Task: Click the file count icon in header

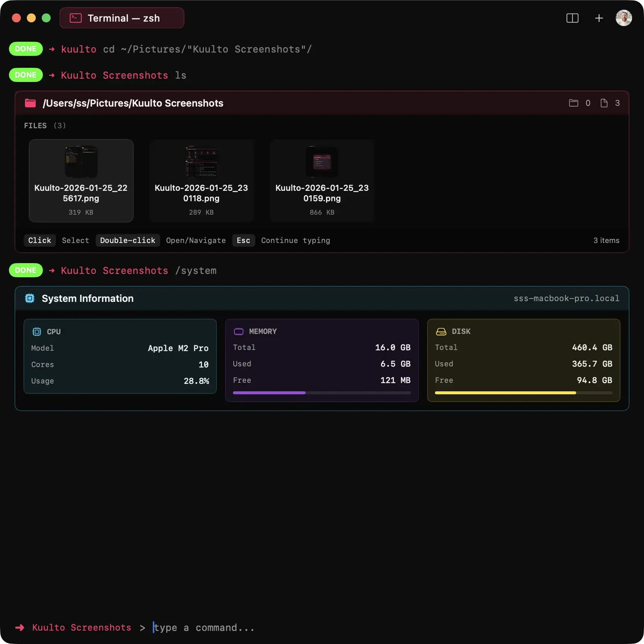Action: [604, 103]
